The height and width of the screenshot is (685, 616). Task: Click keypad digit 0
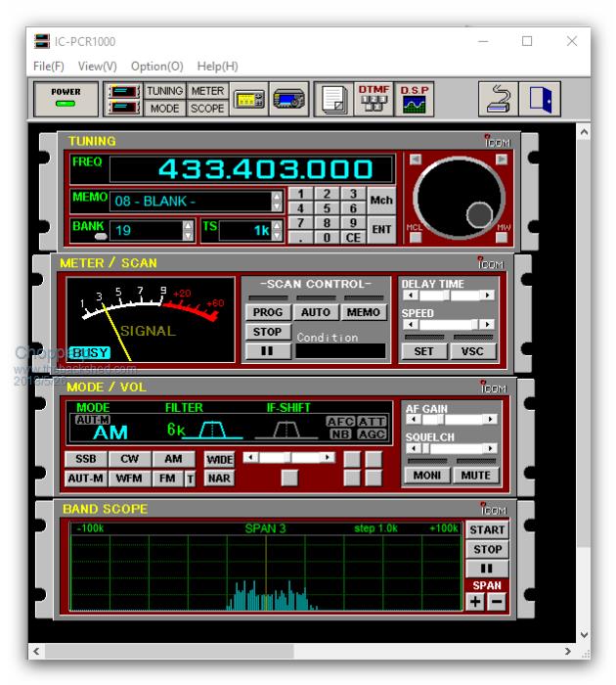pos(327,237)
